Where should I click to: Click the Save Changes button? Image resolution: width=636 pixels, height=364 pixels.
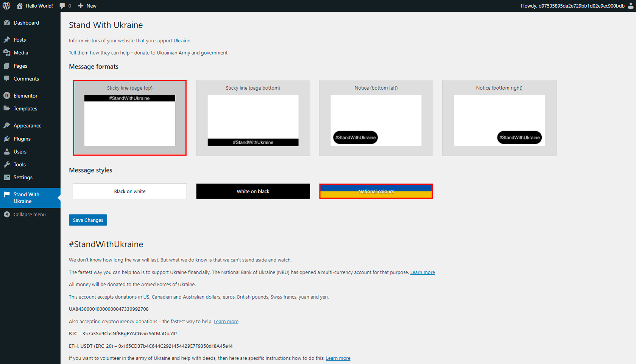tap(88, 220)
